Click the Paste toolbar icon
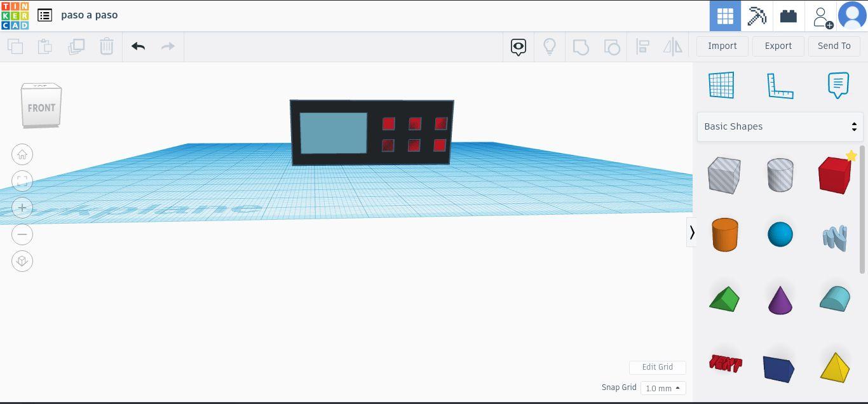Screen dimensions: 868x404 pos(45,46)
